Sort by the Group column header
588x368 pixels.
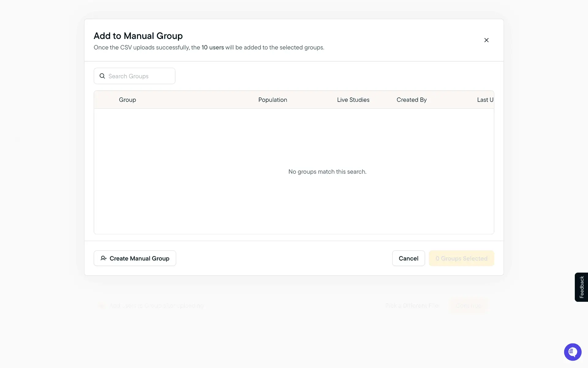point(127,100)
